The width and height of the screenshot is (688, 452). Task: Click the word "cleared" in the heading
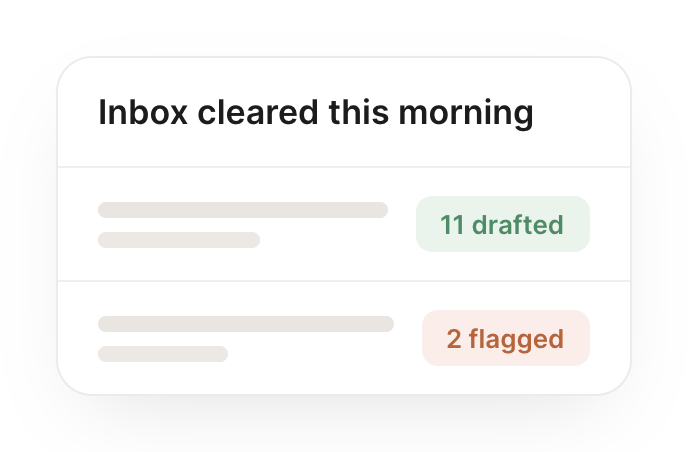click(258, 112)
